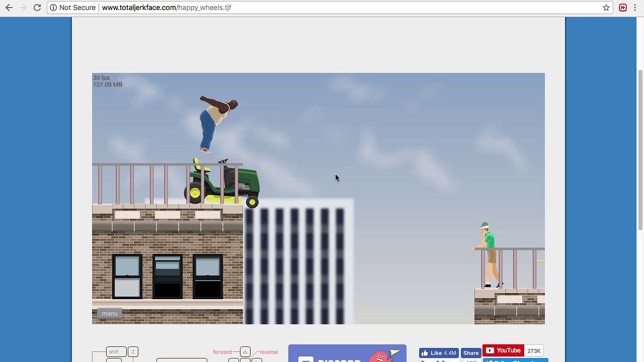Bookmark this page with the star icon
Image resolution: width=644 pixels, height=362 pixels.
coord(606,8)
